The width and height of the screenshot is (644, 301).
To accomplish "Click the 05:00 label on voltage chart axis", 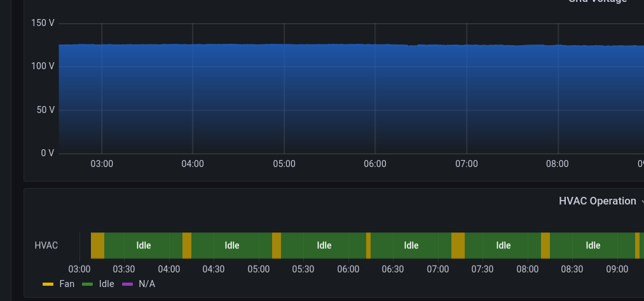I will [284, 164].
